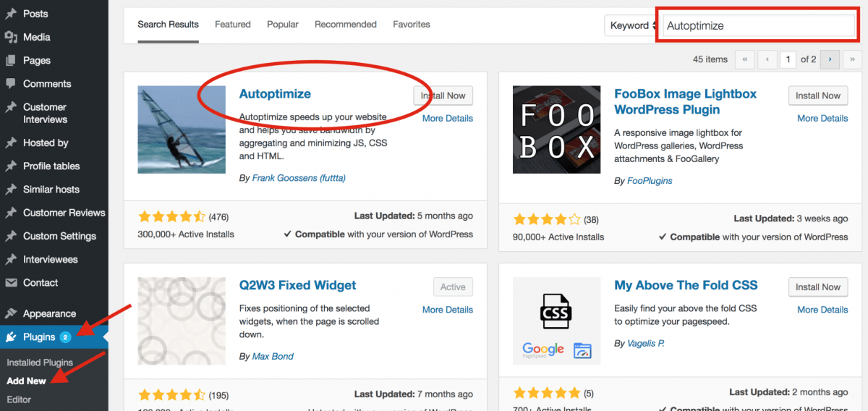This screenshot has height=411, width=868.
Task: Click the "90,000+ Active Installs" text
Action: pyautogui.click(x=558, y=237)
